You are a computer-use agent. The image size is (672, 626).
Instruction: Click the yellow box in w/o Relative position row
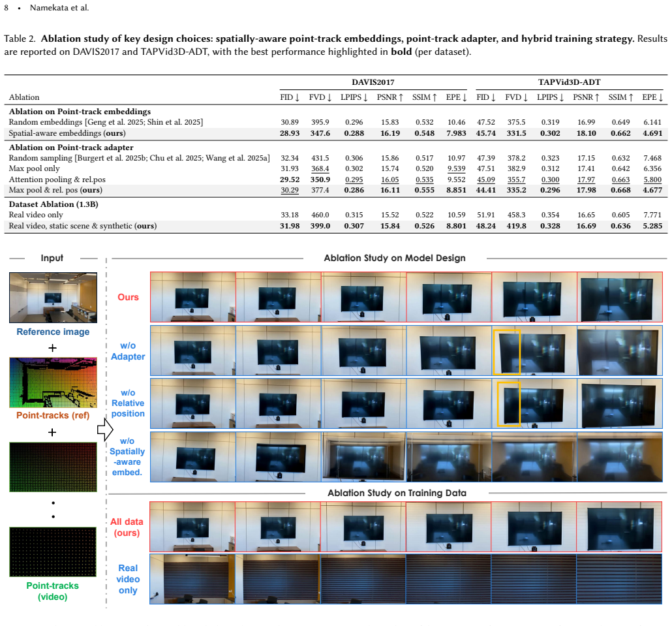(x=509, y=404)
